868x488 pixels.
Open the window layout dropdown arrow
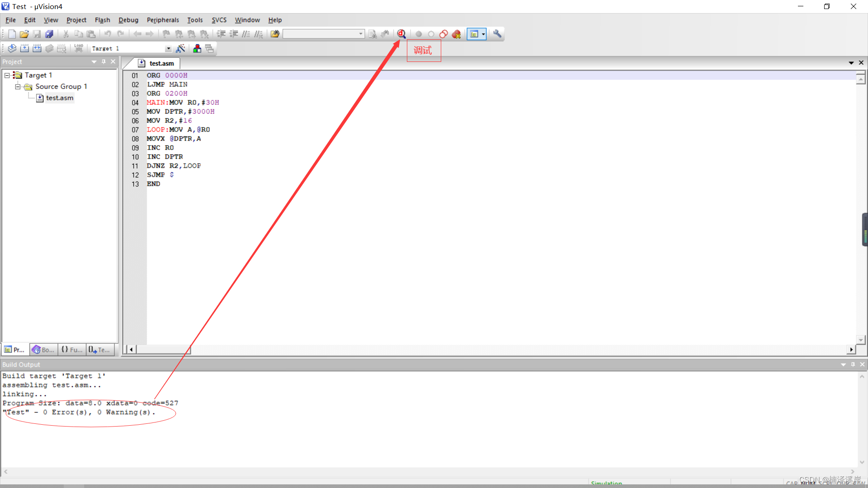[x=483, y=34]
